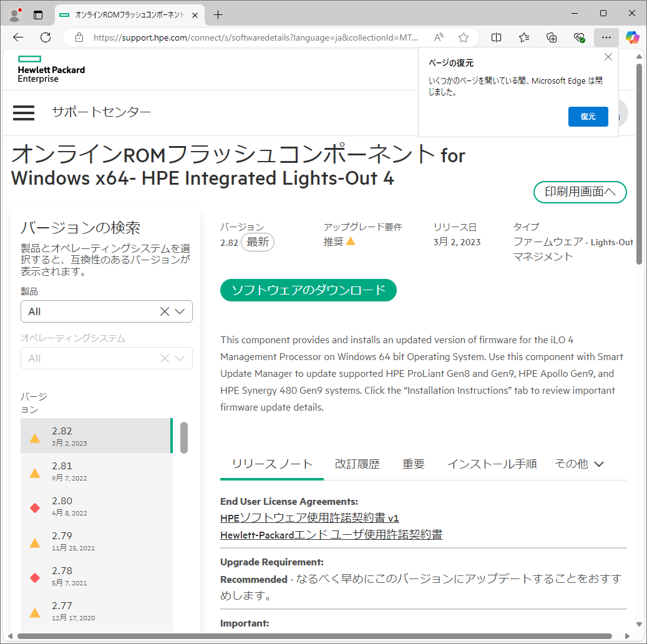647x644 pixels.
Task: Open Hewlett-Packard end user license link
Action: click(331, 535)
